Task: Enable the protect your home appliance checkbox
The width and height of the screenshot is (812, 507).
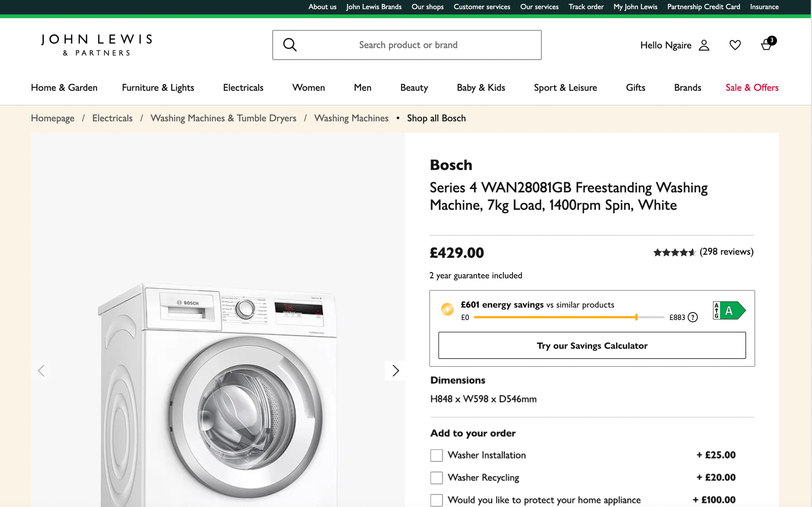Action: click(436, 500)
